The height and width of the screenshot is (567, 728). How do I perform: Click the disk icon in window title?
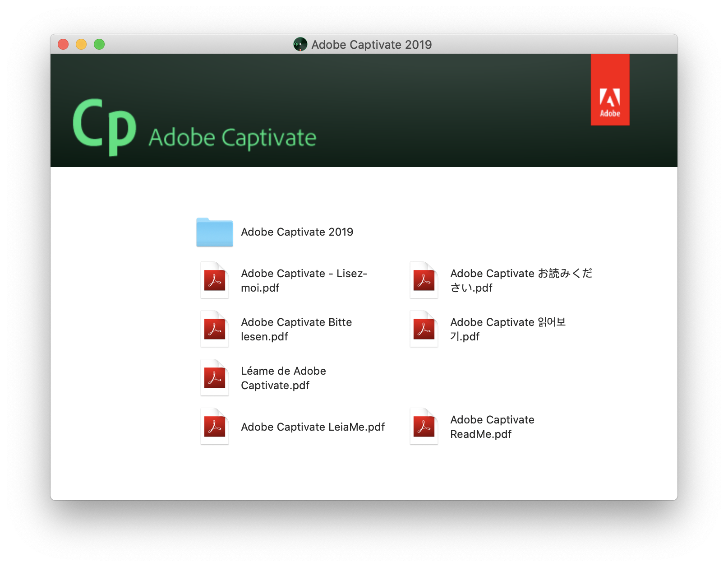click(300, 44)
